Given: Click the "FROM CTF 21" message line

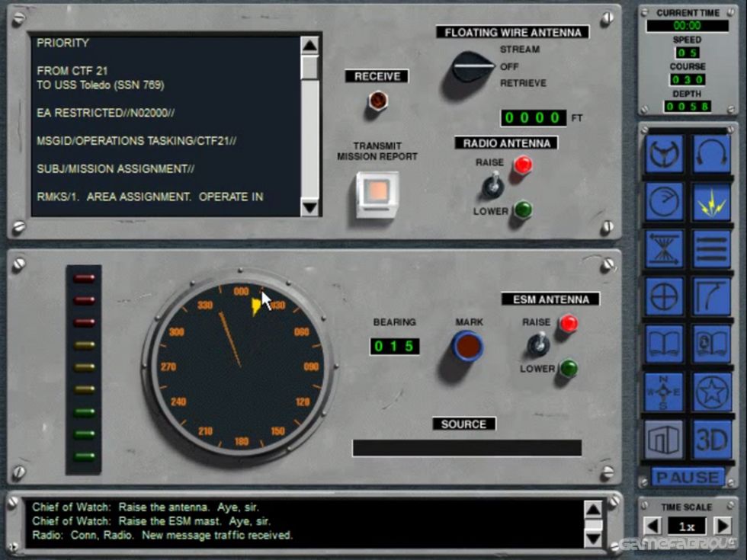Looking at the screenshot, I should pyautogui.click(x=72, y=71).
